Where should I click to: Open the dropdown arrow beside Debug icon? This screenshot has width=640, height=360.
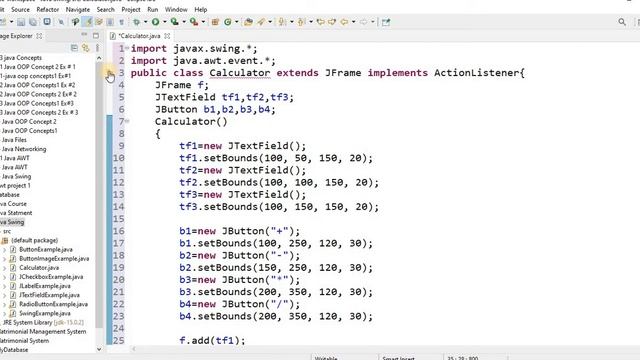click(145, 22)
